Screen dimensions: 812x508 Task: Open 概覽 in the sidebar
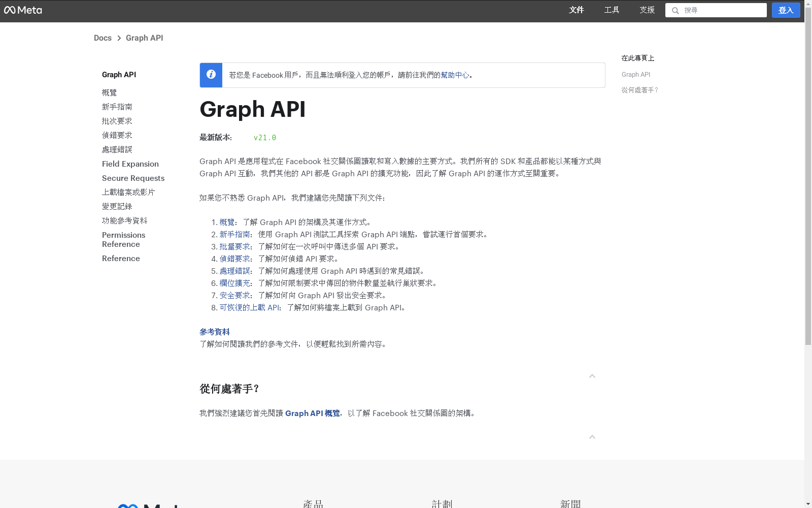[109, 92]
